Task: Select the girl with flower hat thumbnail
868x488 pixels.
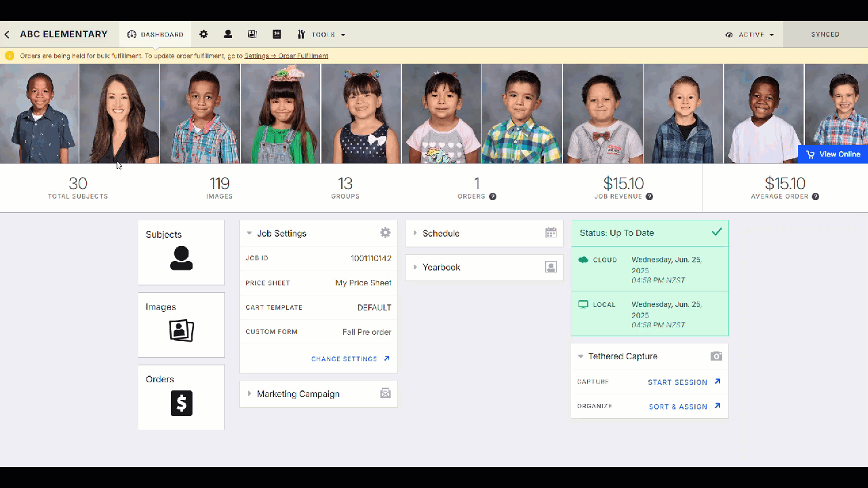Action: coord(280,114)
